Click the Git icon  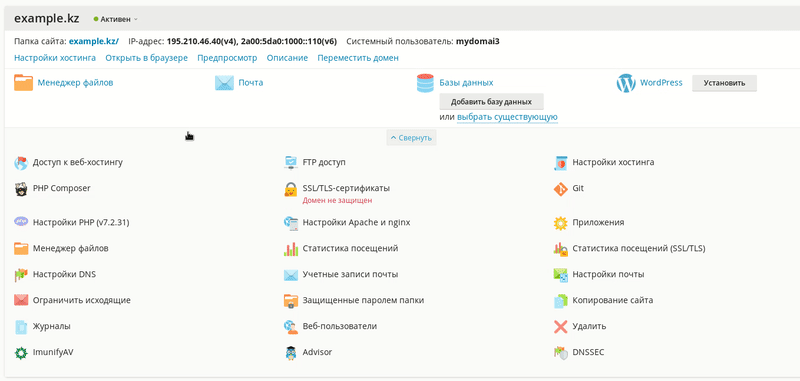pyautogui.click(x=560, y=189)
